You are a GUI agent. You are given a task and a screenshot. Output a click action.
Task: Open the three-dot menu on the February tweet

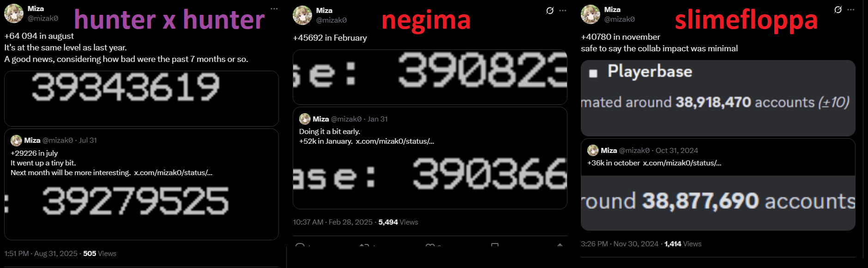[x=562, y=11]
